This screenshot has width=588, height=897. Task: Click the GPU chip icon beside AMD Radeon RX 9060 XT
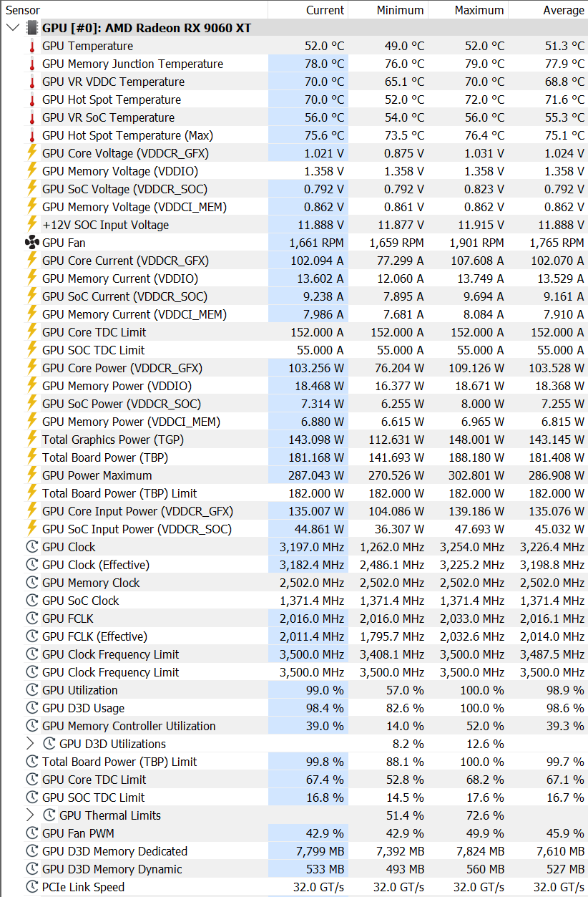click(31, 28)
